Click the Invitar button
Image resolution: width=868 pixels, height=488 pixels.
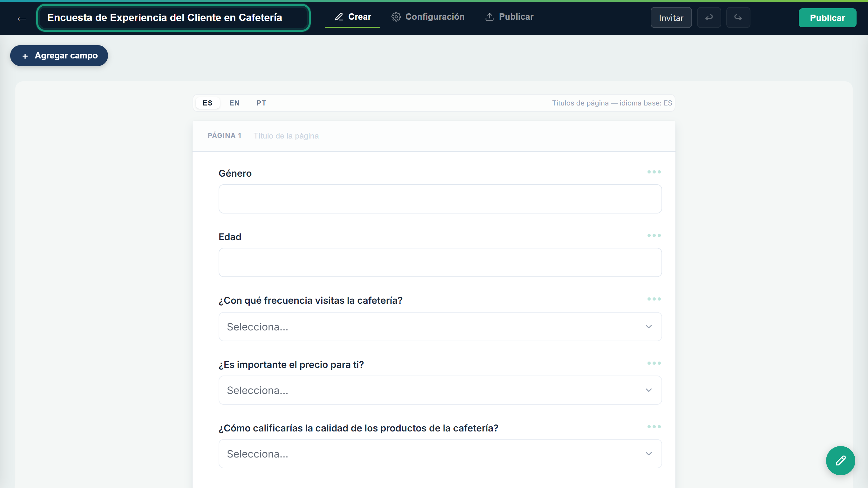tap(671, 17)
